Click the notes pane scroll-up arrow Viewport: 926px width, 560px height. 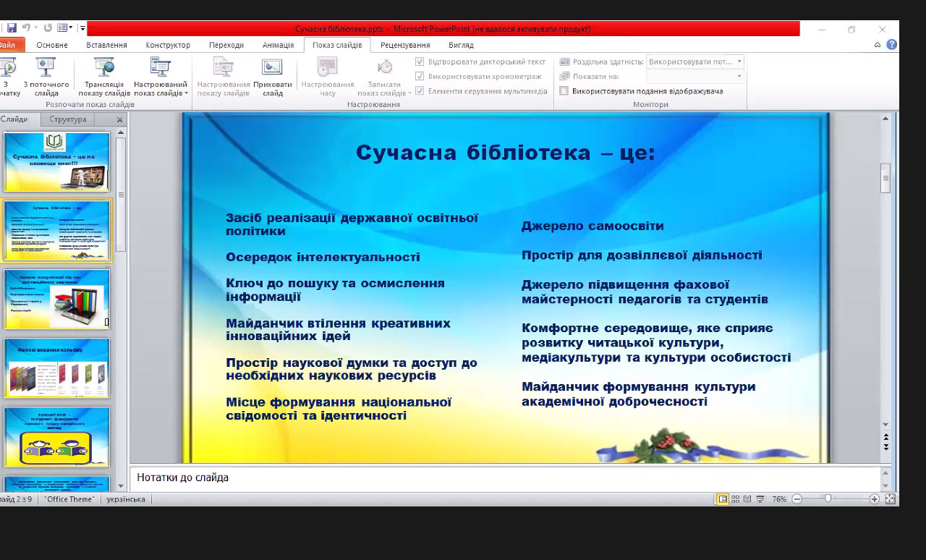point(885,472)
